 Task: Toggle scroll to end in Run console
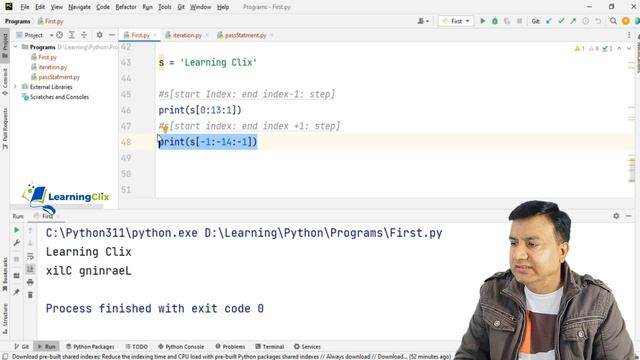coord(30,269)
